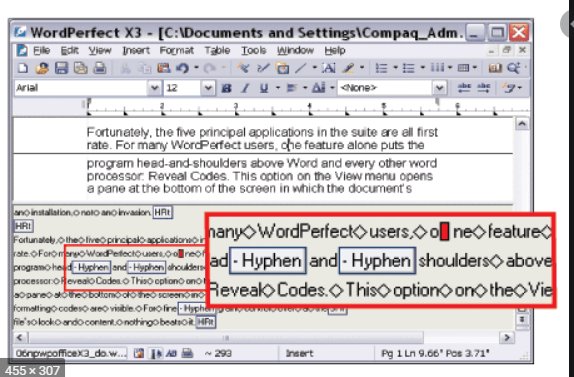Expand the Arial font dropdown
The width and height of the screenshot is (574, 377).
coord(154,88)
